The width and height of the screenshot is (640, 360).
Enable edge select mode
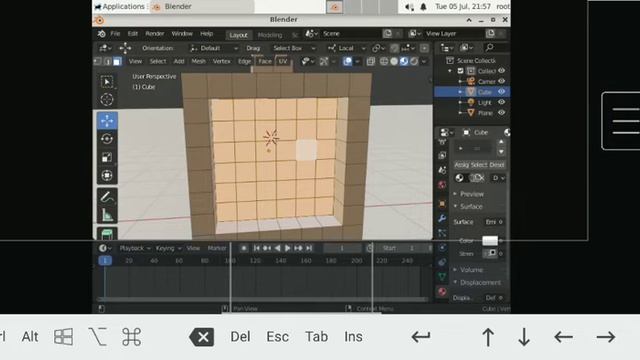click(x=108, y=61)
